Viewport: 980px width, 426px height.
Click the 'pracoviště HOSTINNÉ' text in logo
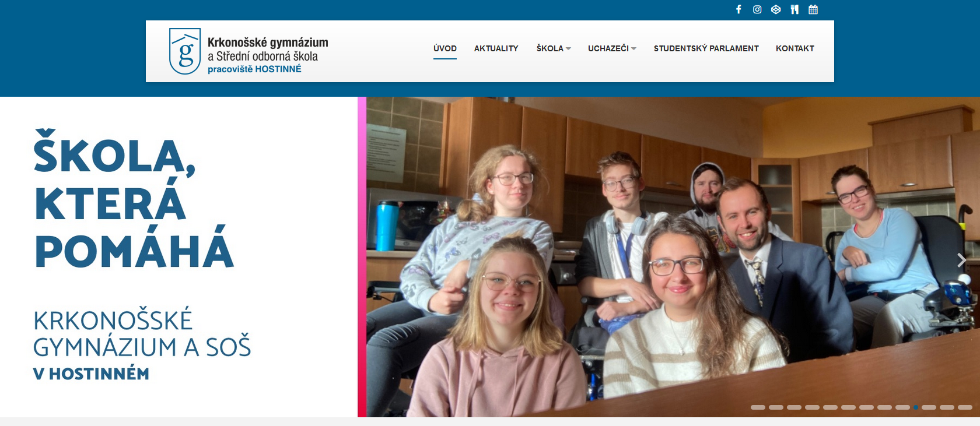[x=254, y=69]
